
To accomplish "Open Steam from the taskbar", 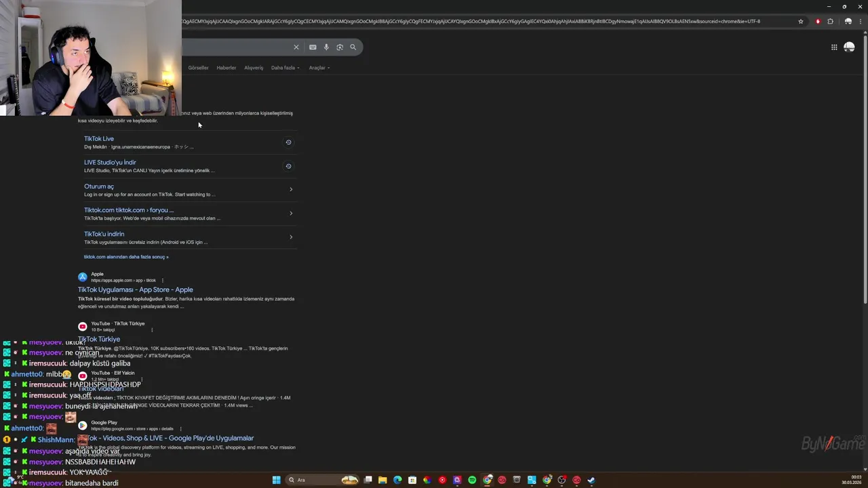I will [x=591, y=480].
